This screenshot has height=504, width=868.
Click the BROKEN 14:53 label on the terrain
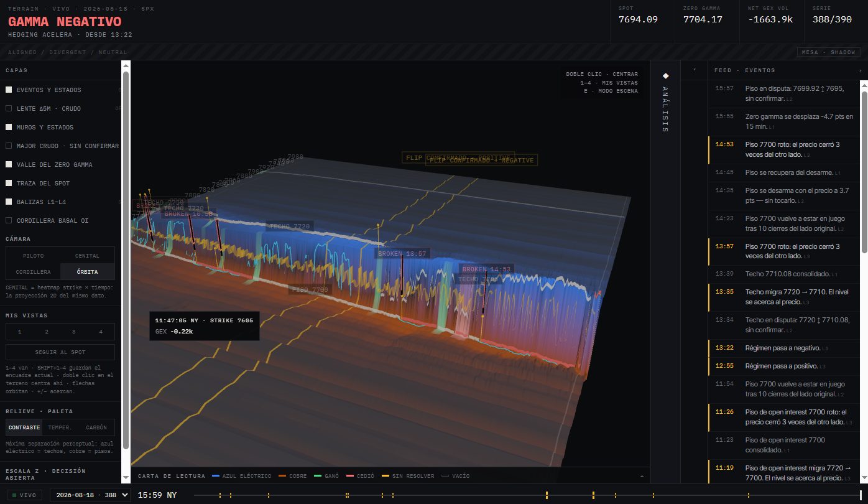pos(487,269)
